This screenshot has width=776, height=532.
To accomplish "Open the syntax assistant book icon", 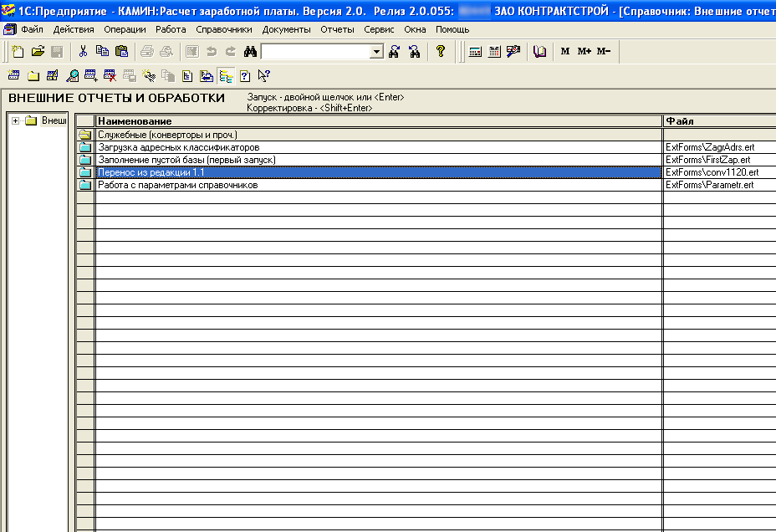I will [540, 52].
